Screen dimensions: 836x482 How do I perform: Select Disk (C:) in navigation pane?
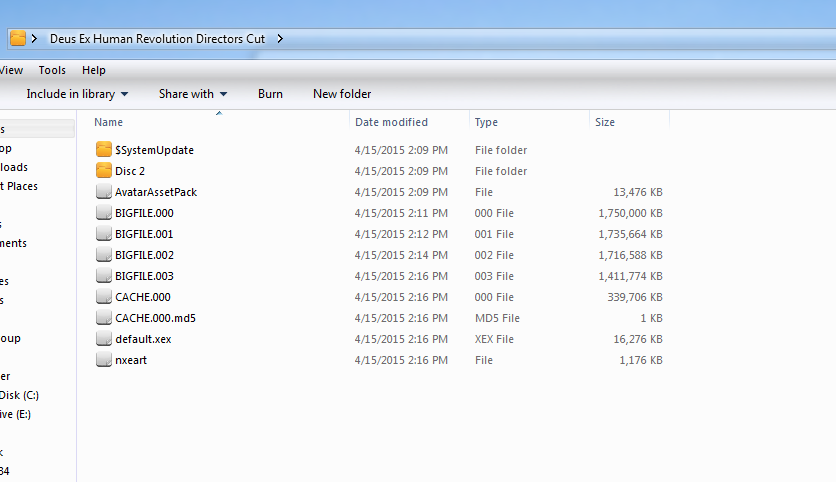tap(19, 395)
